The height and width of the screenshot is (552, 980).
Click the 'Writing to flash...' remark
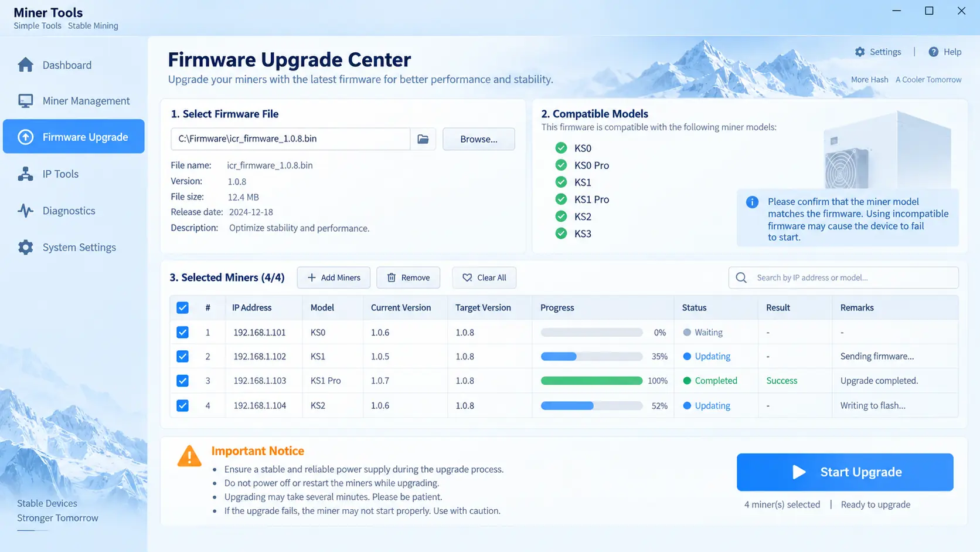[x=873, y=405]
